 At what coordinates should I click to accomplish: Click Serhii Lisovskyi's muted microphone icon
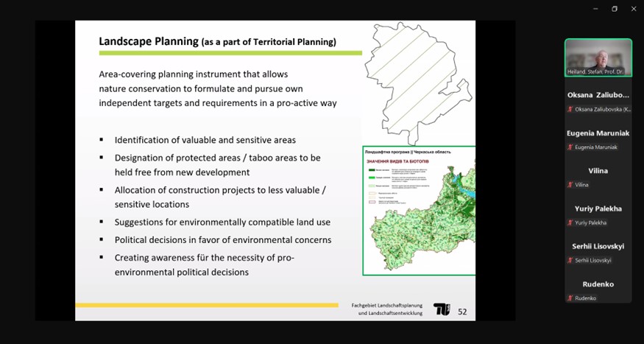[570, 260]
